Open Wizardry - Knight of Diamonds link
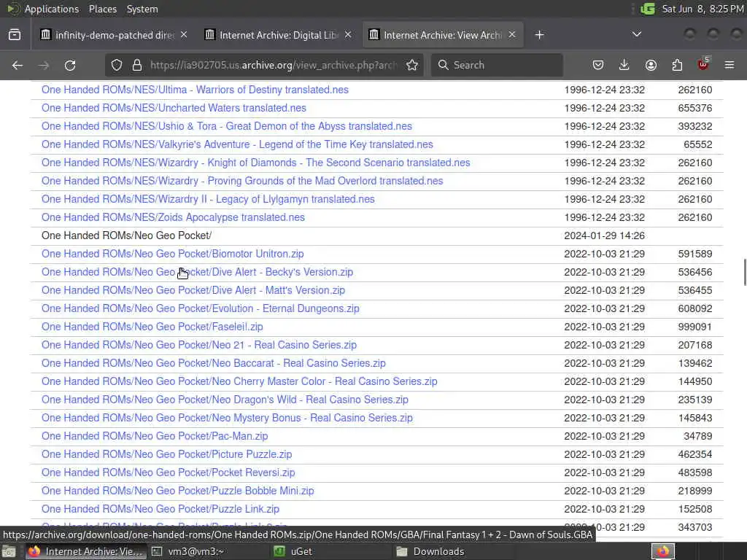The image size is (747, 560). [256, 163]
